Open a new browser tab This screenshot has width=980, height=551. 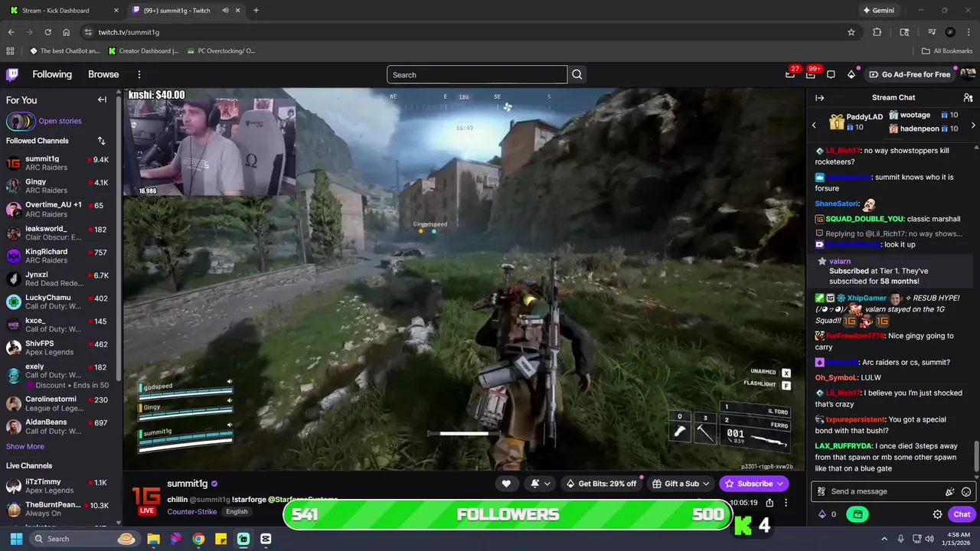[256, 11]
